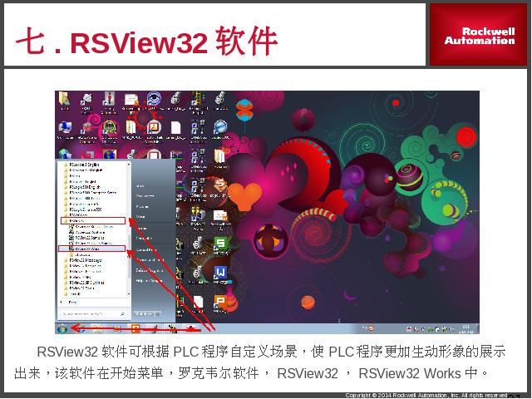Image resolution: width=532 pixels, height=399 pixels.
Task: Expand the RSView32 Messenger folder
Action: (83, 260)
